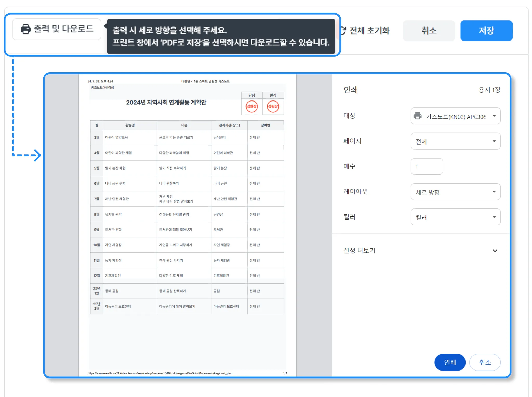Viewport: 532px width, 397px height.
Task: Open the 대상 printer dropdown
Action: tap(455, 116)
